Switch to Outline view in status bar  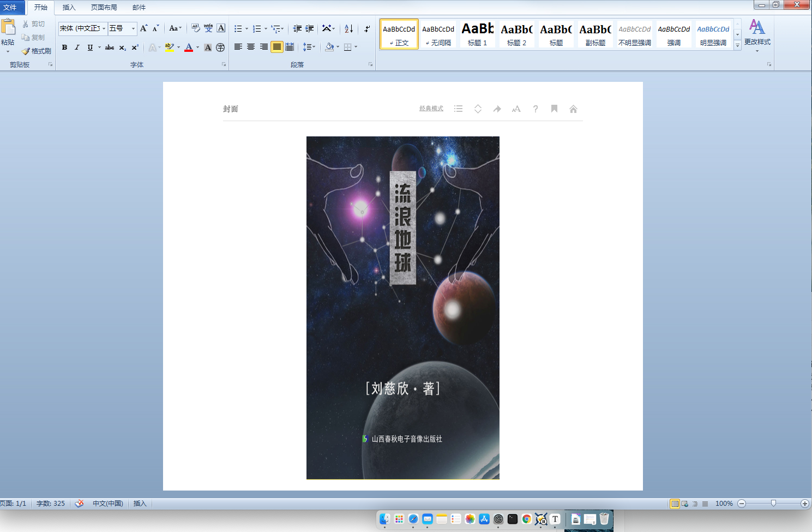(x=695, y=504)
